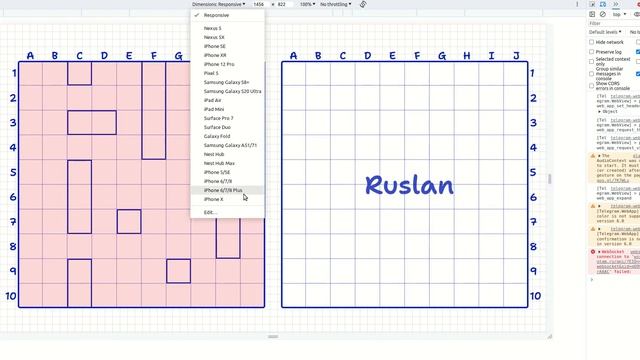Open the device toolbar three-dot options
The image size is (640, 360).
coord(577,4)
